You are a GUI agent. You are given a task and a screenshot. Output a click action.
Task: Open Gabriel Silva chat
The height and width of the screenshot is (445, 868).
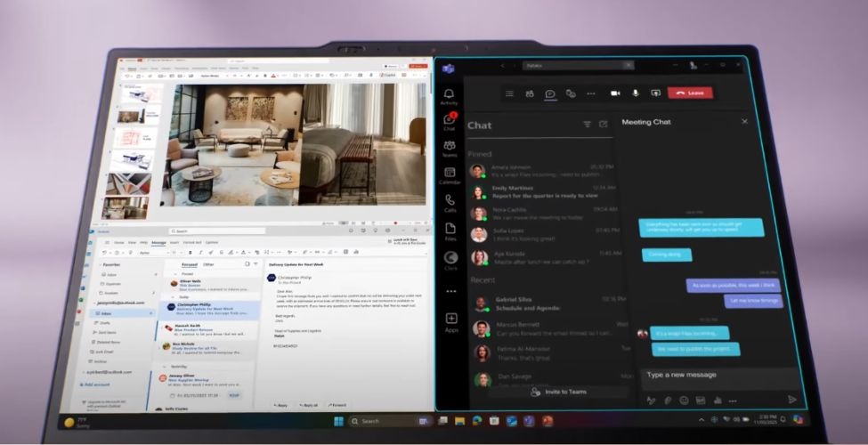pos(548,303)
